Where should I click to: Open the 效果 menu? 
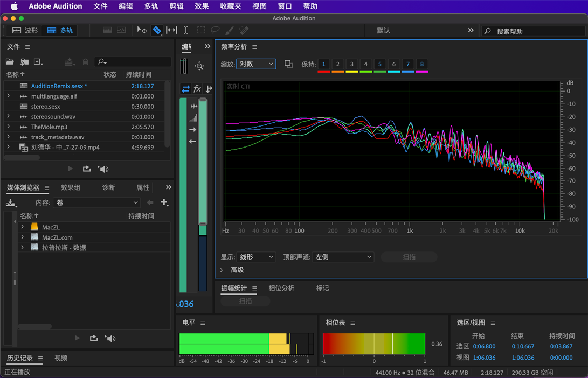pyautogui.click(x=202, y=6)
